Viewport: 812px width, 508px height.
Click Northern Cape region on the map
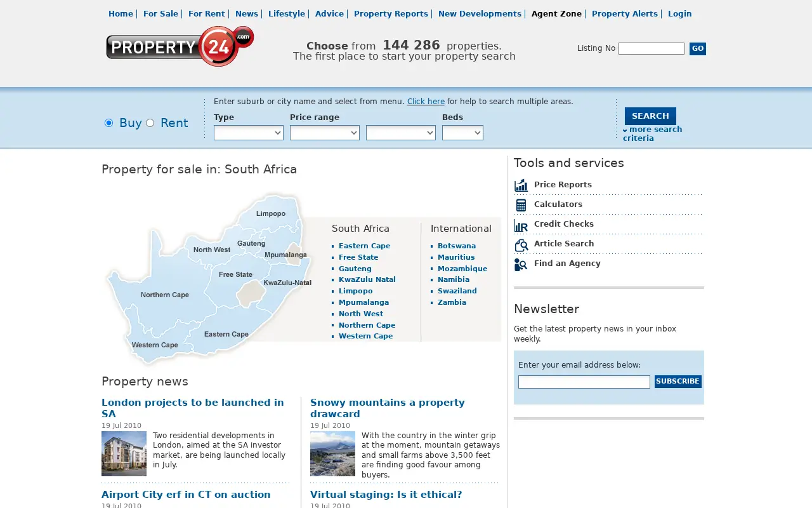tap(165, 295)
